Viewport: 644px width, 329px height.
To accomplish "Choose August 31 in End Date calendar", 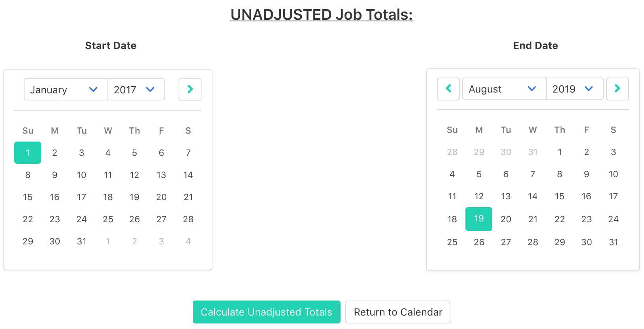I will click(x=613, y=242).
